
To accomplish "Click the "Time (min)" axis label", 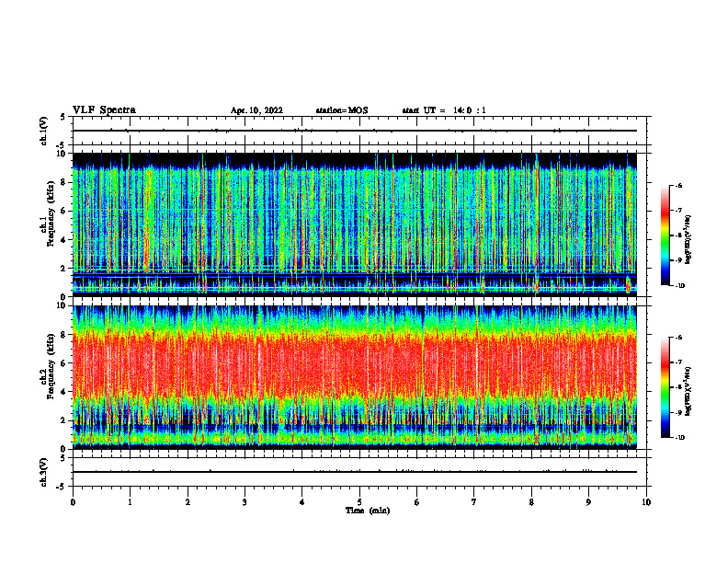I will (368, 511).
